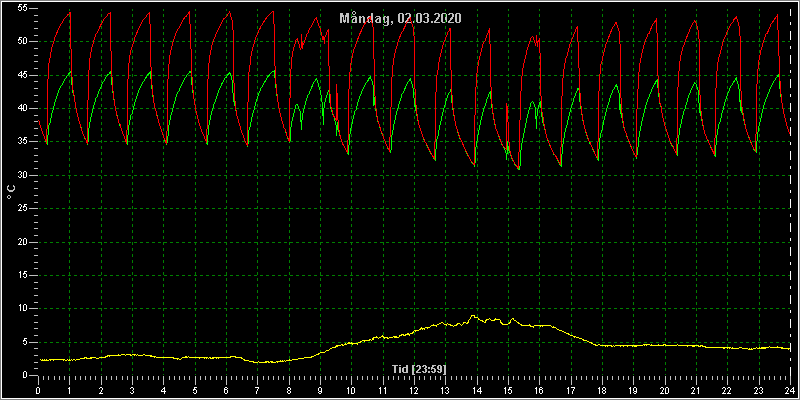Click the 20 degree axis label
The image size is (800, 400).
pyautogui.click(x=20, y=242)
